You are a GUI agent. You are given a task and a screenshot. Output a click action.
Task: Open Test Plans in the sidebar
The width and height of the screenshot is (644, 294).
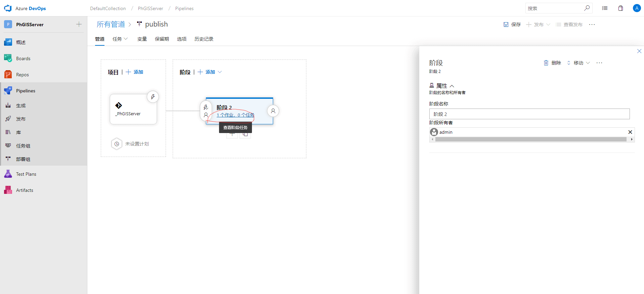pos(26,174)
